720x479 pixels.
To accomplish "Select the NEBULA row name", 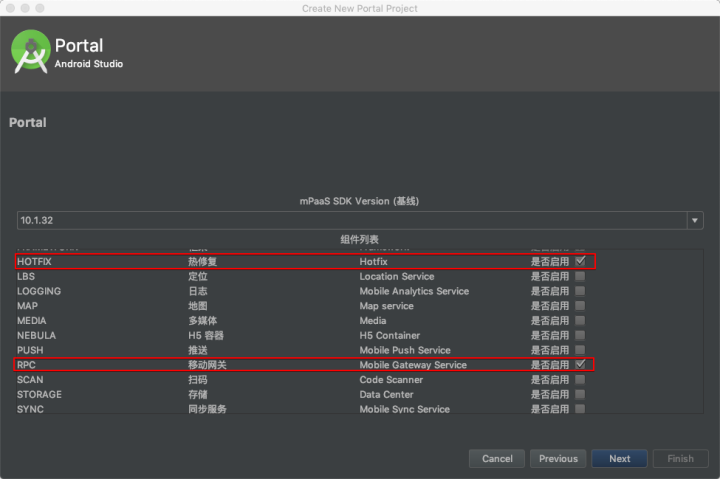I will pos(36,335).
